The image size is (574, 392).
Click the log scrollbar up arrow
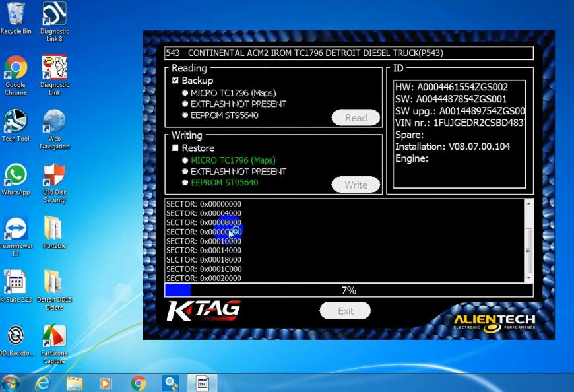(x=528, y=203)
